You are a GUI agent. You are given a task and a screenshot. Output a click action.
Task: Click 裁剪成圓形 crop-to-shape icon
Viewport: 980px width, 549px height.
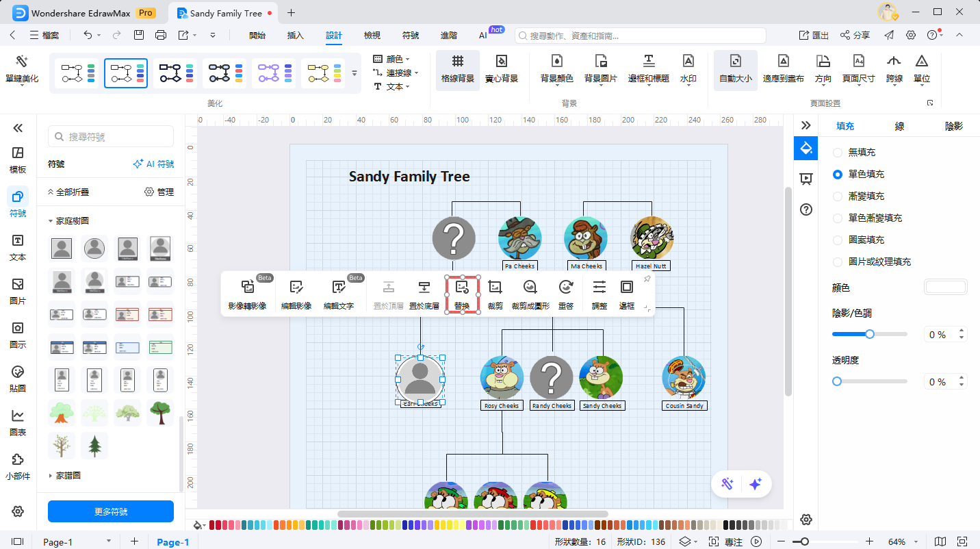(x=530, y=288)
